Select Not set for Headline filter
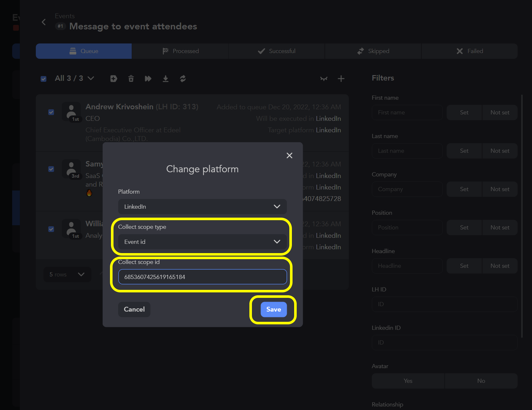The image size is (532, 410). click(500, 266)
